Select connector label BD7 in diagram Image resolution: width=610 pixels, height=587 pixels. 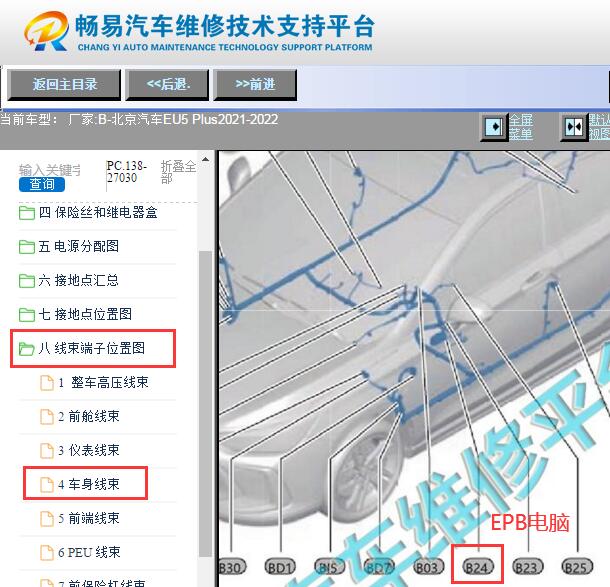coord(379,568)
